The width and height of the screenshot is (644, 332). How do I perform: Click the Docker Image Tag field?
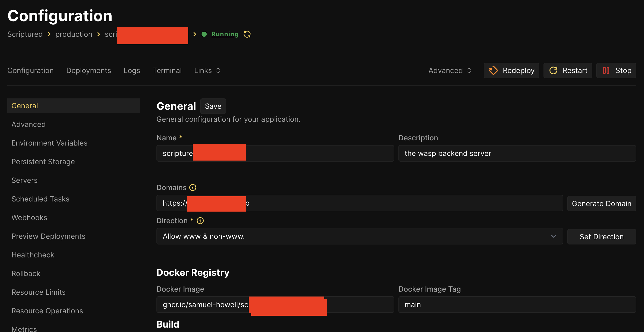517,305
